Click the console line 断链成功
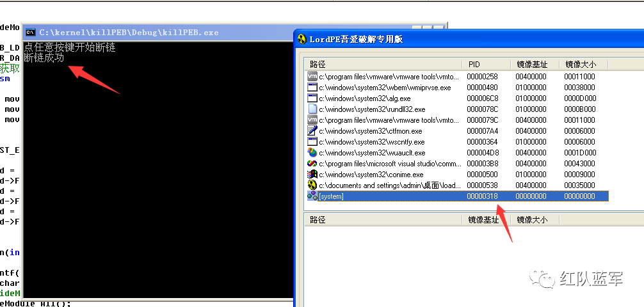 click(44, 58)
